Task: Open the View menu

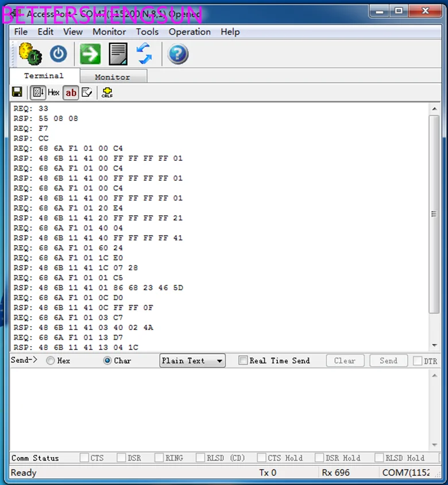Action: coord(73,32)
